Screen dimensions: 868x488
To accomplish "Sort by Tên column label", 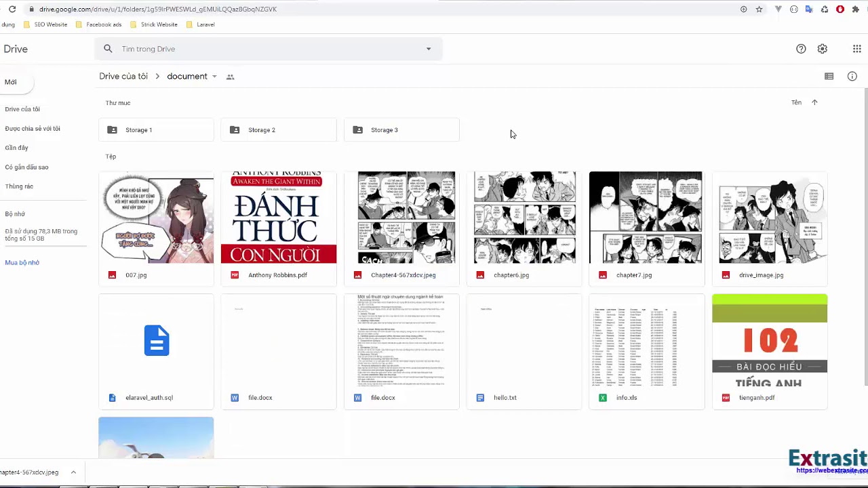I will click(796, 102).
